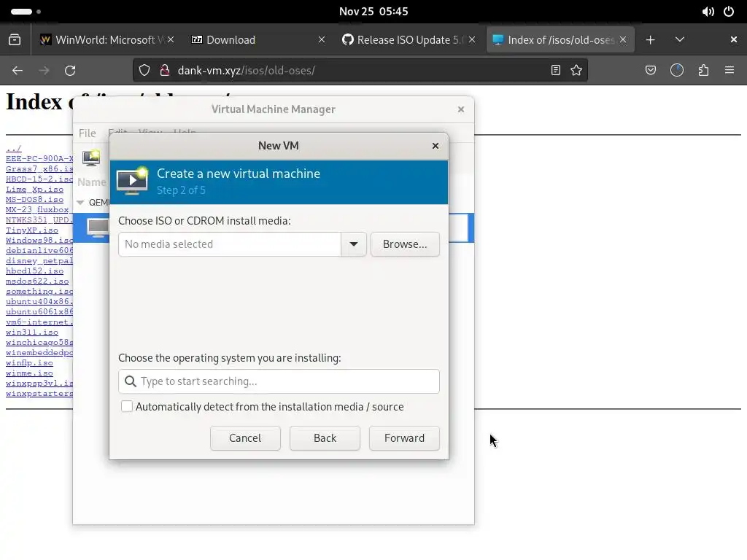
Task: Close the WinWorld tab
Action: pos(171,40)
